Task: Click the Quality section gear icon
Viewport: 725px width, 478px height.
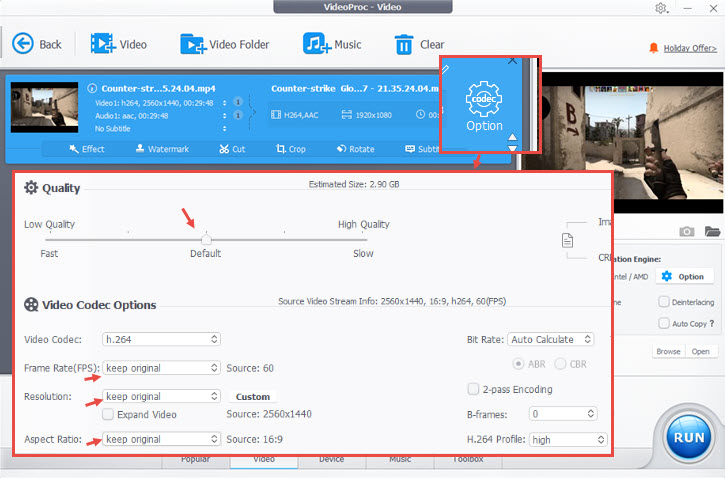Action: click(x=31, y=188)
